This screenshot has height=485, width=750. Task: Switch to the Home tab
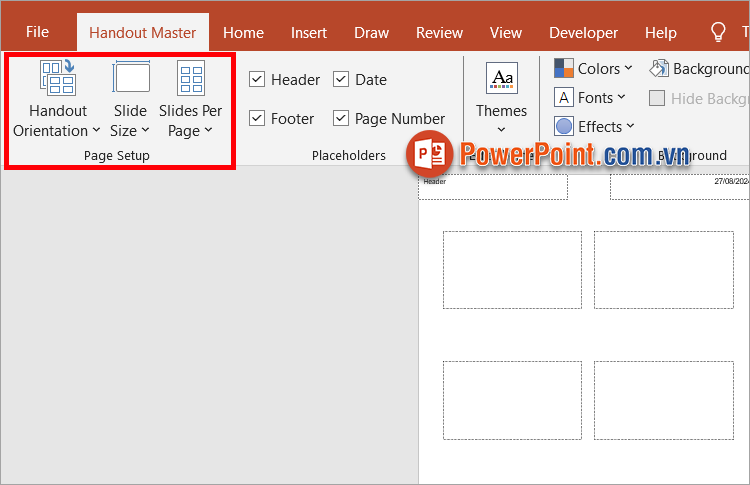point(243,33)
